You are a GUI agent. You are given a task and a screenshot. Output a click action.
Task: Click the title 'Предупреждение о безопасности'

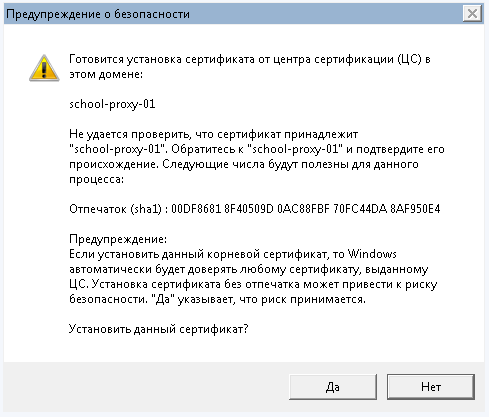click(98, 14)
